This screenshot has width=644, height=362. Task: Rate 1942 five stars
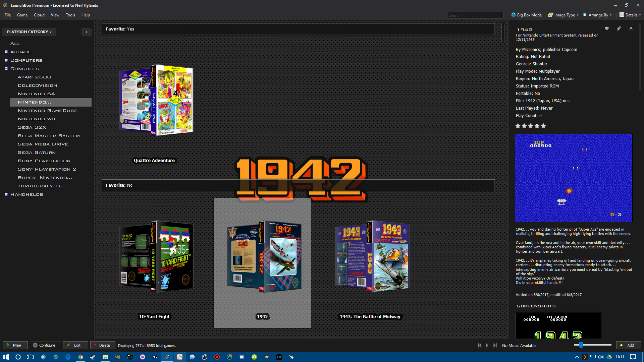[543, 126]
